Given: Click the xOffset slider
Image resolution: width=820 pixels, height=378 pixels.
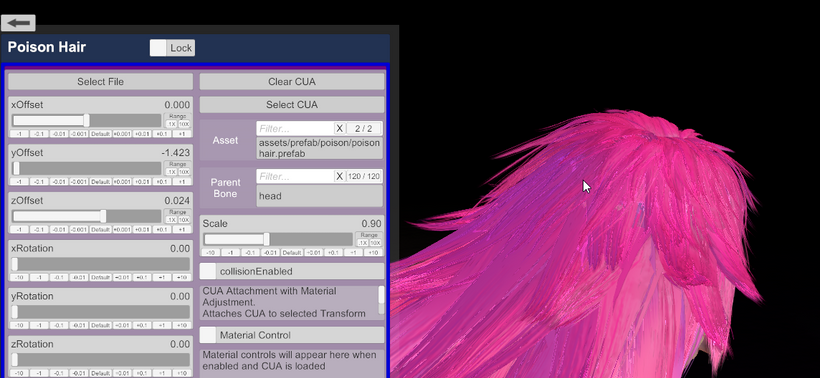Looking at the screenshot, I should [87, 121].
